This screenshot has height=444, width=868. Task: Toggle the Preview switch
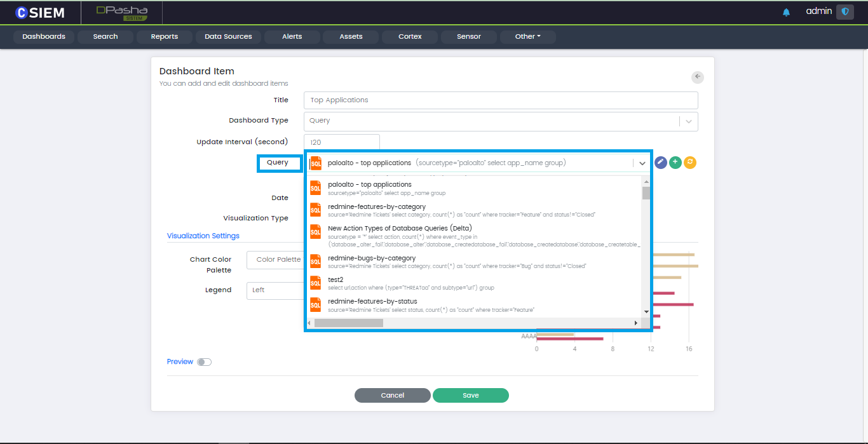tap(204, 362)
